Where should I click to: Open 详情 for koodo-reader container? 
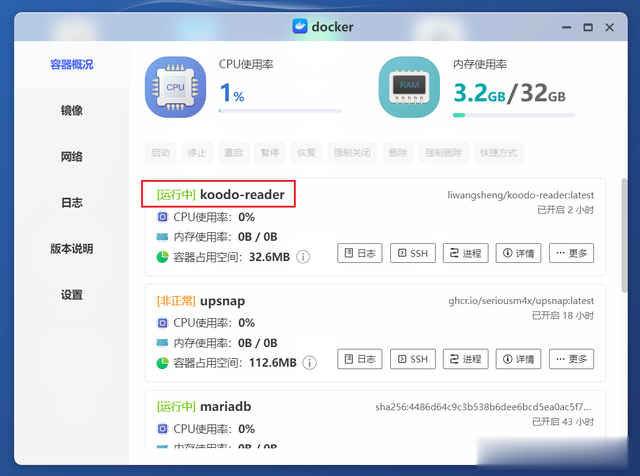[518, 253]
